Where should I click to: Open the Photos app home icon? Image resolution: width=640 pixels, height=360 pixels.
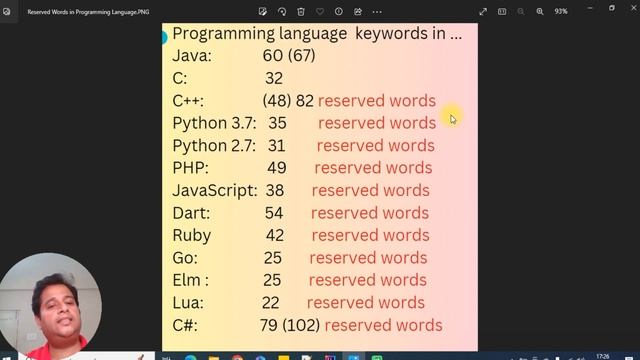pyautogui.click(x=7, y=12)
